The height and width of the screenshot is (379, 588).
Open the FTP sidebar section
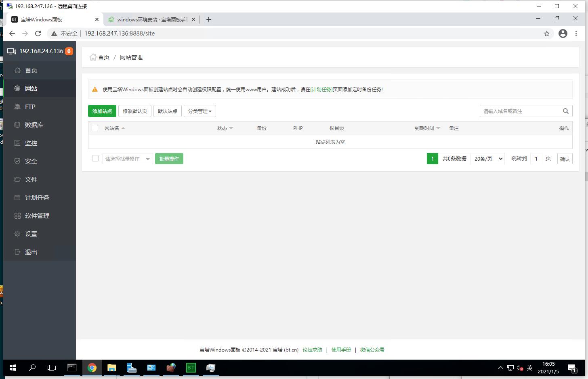tap(40, 107)
